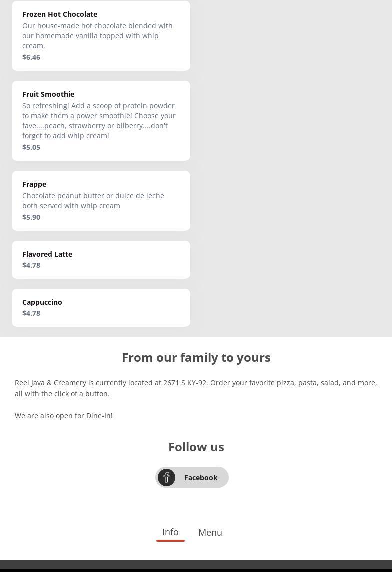Image resolution: width=392 pixels, height=572 pixels.
Task: Click the Fruit Smoothie heading
Action: click(48, 94)
